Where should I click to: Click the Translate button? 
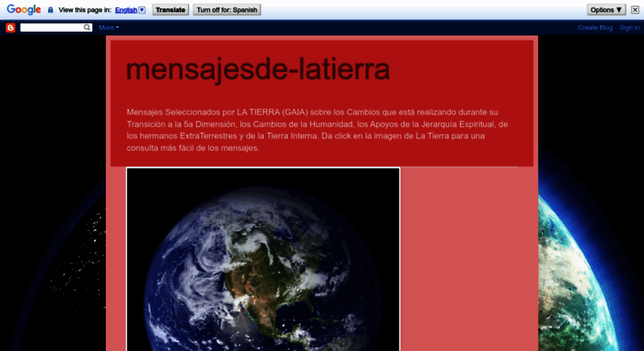click(x=171, y=10)
